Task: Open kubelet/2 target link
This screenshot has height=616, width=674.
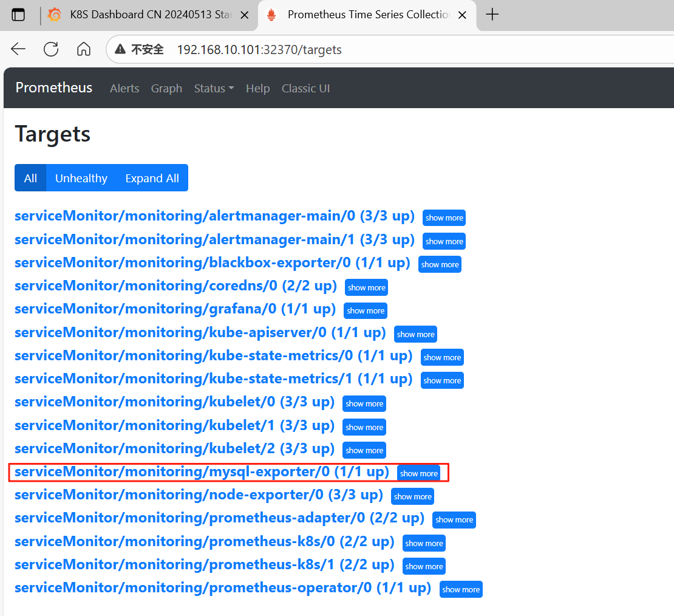Action: 174,449
